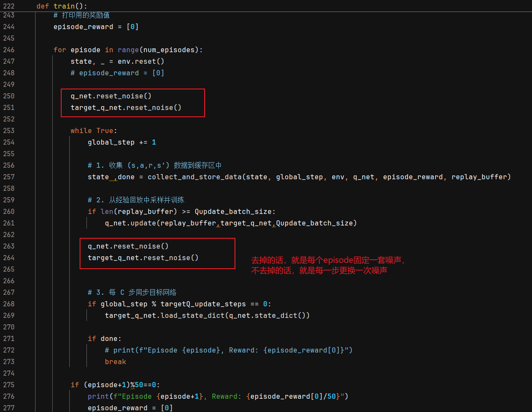Click line number 265 in the gutter

(x=9, y=270)
